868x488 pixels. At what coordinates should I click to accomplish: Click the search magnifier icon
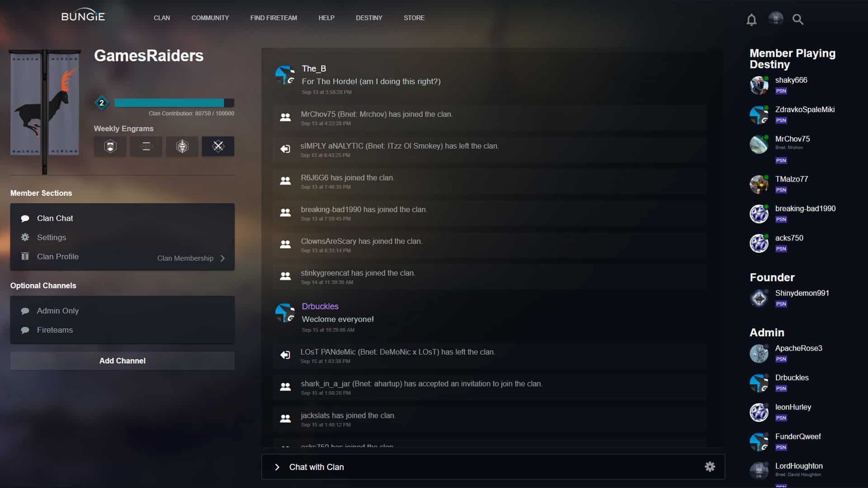coord(798,19)
